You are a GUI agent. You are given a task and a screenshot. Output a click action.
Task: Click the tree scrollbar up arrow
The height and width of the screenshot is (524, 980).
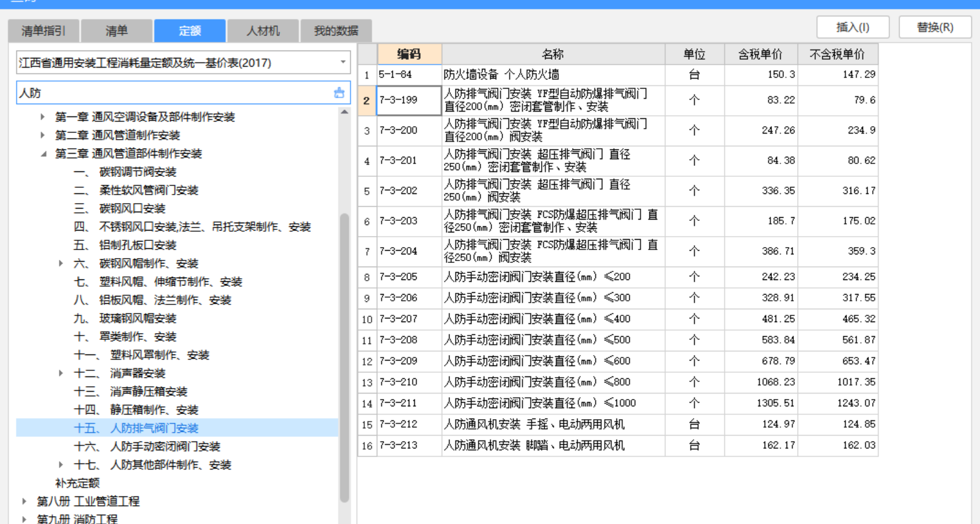click(x=345, y=112)
